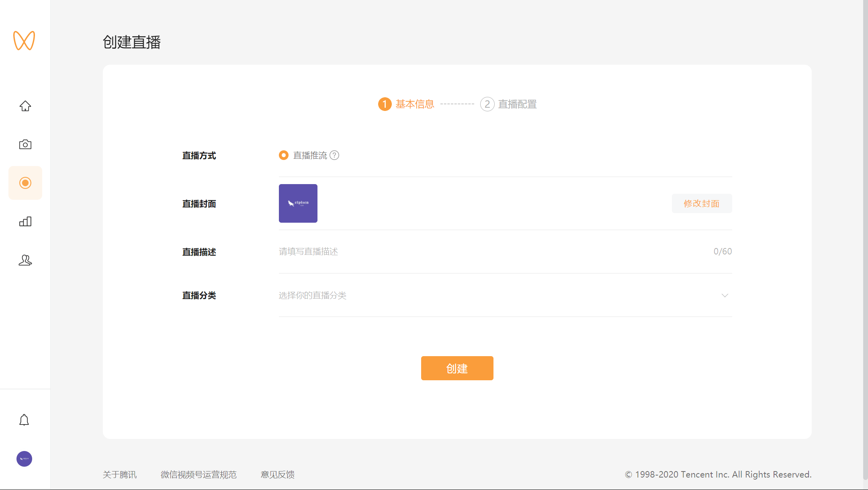Open the contacts icon in the sidebar

(25, 260)
